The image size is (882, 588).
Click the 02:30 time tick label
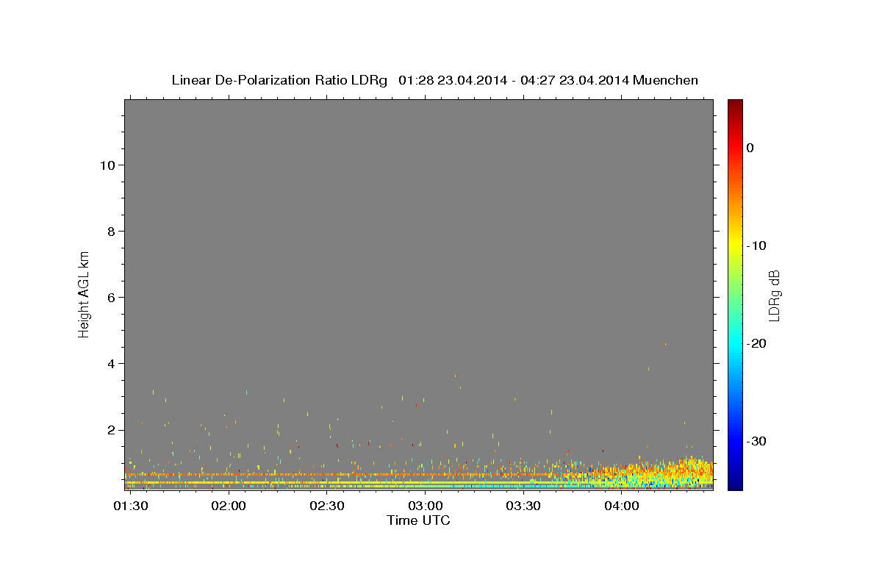(x=327, y=506)
